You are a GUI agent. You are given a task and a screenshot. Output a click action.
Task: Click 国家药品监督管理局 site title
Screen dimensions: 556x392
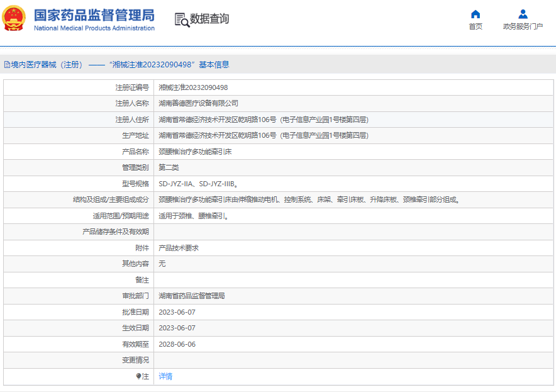click(94, 15)
